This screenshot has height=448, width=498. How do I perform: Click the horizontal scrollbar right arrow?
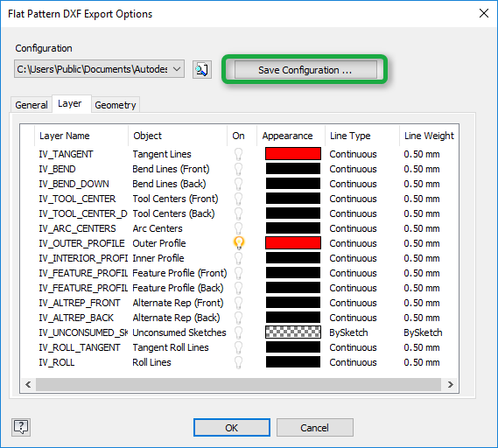[x=450, y=384]
